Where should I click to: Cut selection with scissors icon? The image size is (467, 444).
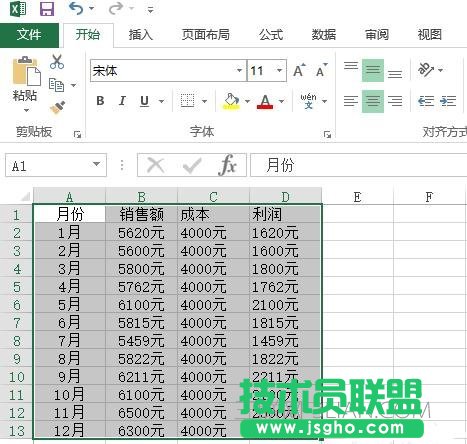pos(57,62)
